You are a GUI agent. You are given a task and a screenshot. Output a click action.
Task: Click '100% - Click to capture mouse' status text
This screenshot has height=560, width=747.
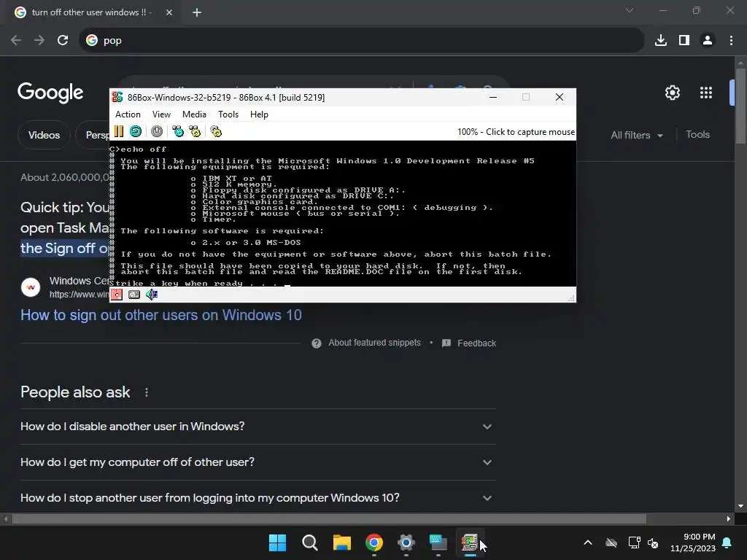(516, 132)
